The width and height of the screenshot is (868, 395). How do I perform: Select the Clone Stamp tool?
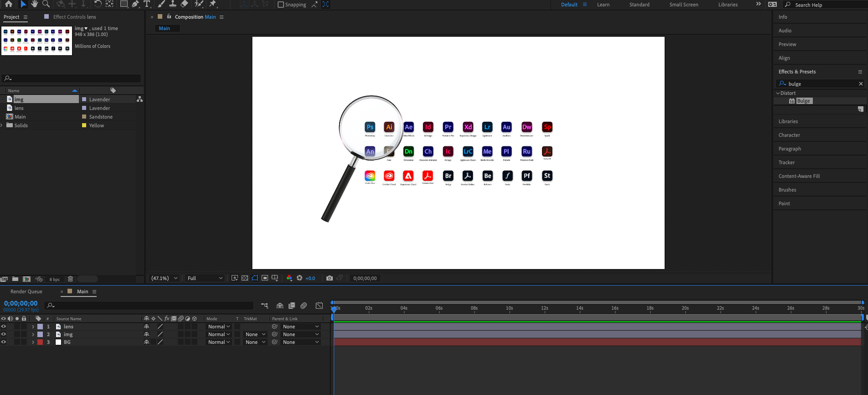[173, 4]
